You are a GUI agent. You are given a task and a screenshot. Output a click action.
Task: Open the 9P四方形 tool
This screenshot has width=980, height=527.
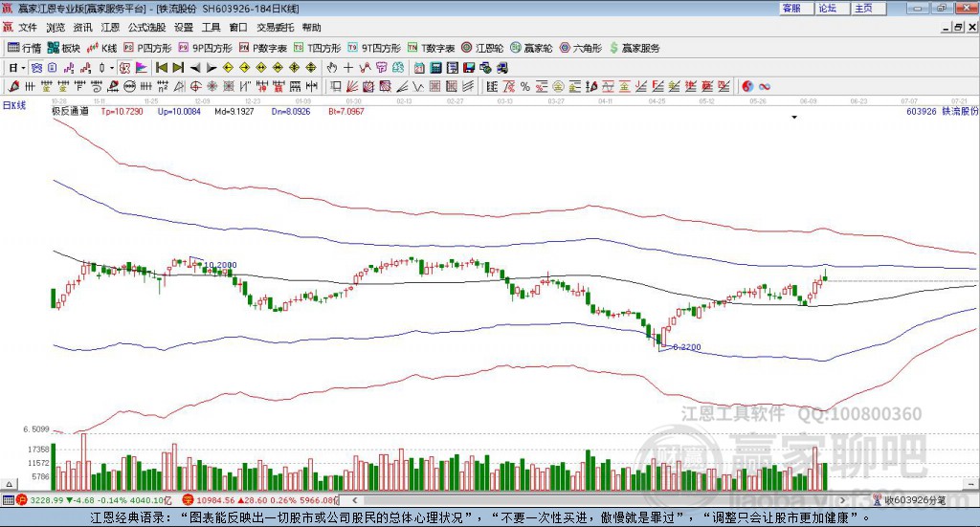click(x=205, y=48)
